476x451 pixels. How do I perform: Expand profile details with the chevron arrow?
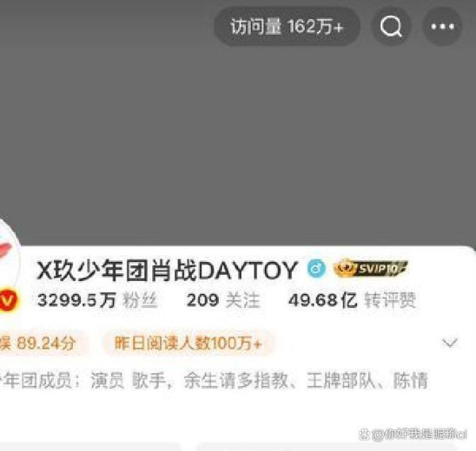450,343
